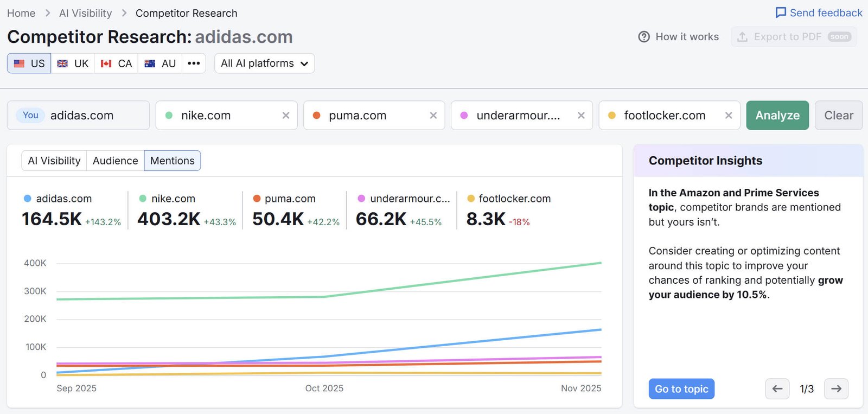Remove underarmour competitor with X
The image size is (868, 414).
pos(581,115)
